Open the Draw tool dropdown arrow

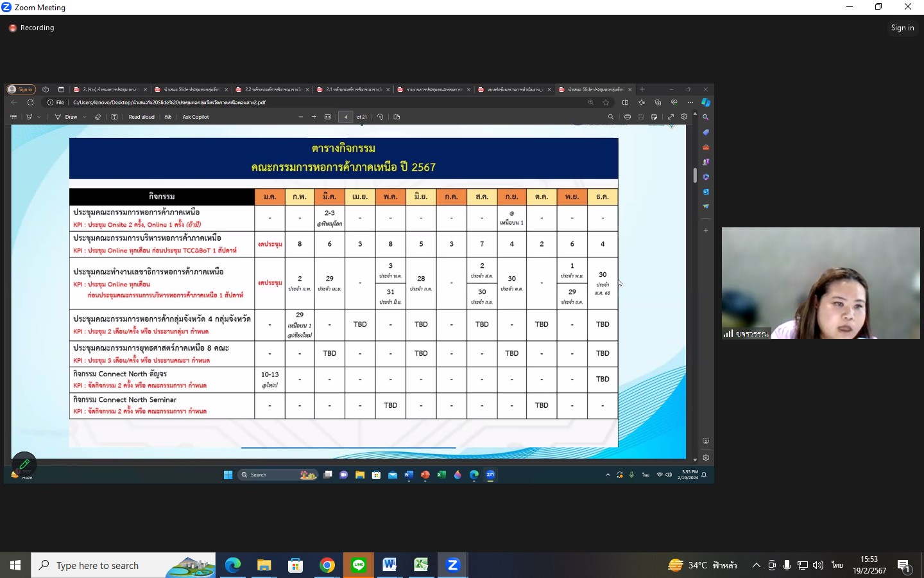click(85, 117)
